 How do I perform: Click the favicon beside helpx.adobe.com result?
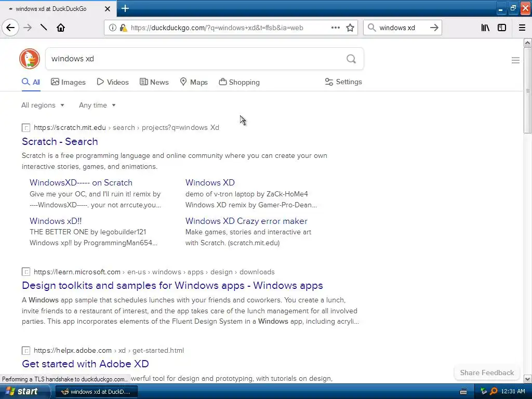coord(26,351)
